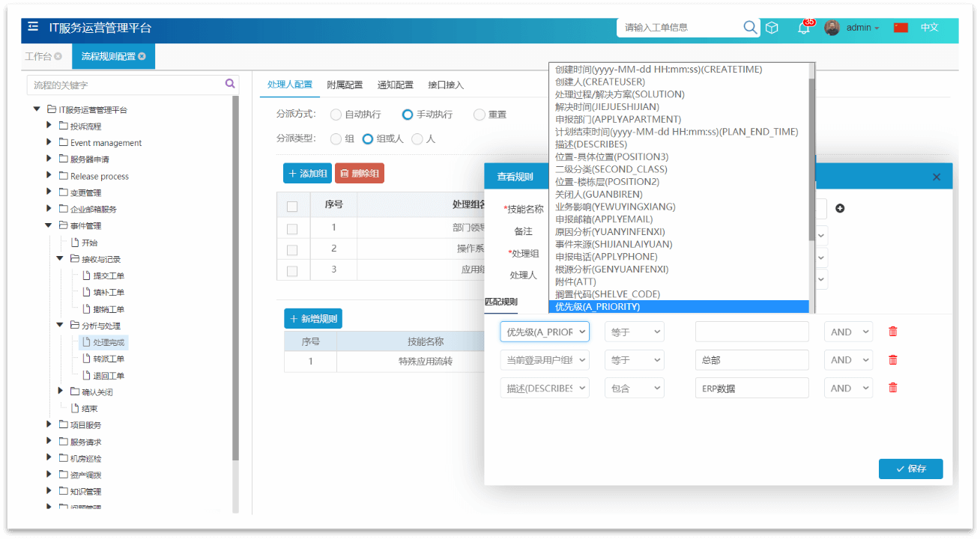This screenshot has width=980, height=539.
Task: Click the search magnifier icon in top bar
Action: [x=750, y=28]
